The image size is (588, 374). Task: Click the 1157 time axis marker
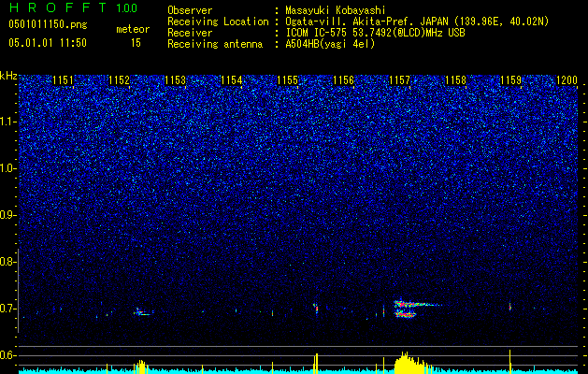[x=400, y=80]
